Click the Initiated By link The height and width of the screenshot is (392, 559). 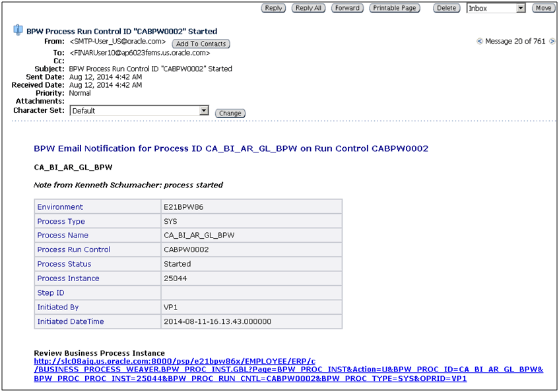(x=57, y=307)
